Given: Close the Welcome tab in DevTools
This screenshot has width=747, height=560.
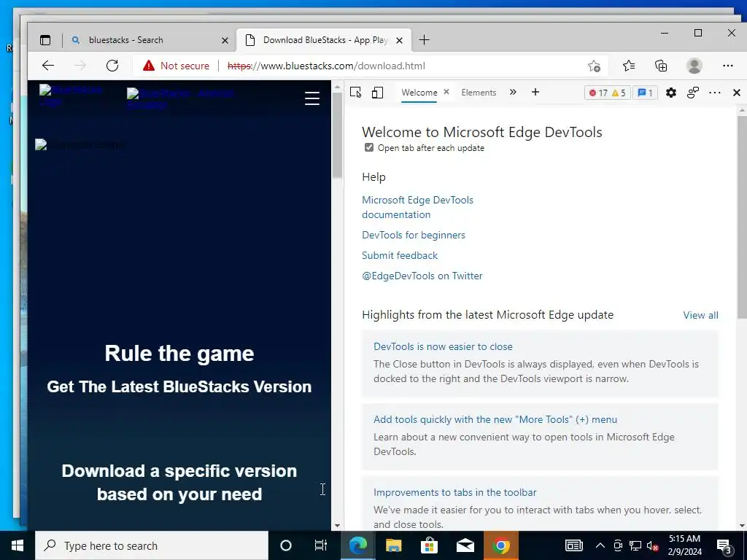Looking at the screenshot, I should (x=446, y=92).
